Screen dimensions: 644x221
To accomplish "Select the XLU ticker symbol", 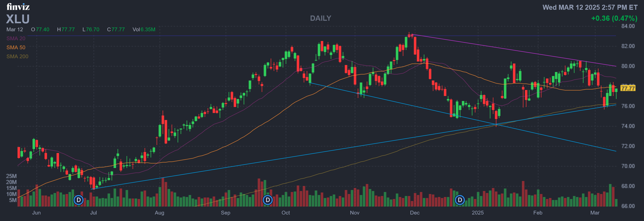I will click(18, 19).
